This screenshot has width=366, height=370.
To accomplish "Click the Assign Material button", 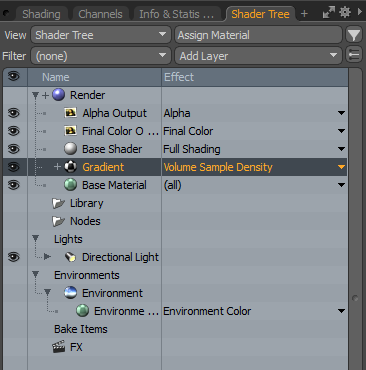I will tap(258, 35).
